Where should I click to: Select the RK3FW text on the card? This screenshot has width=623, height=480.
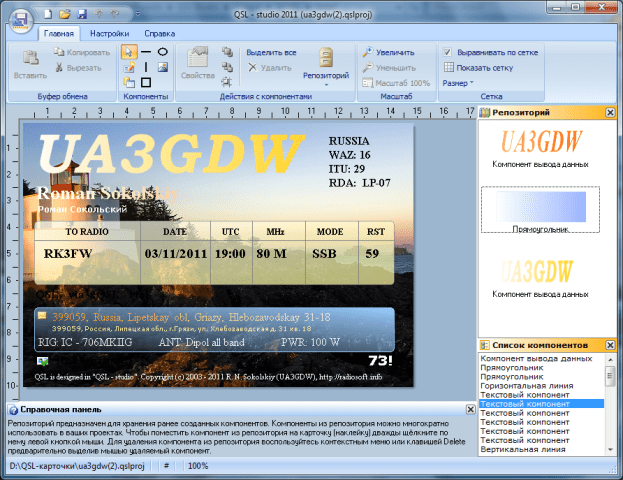[x=68, y=254]
